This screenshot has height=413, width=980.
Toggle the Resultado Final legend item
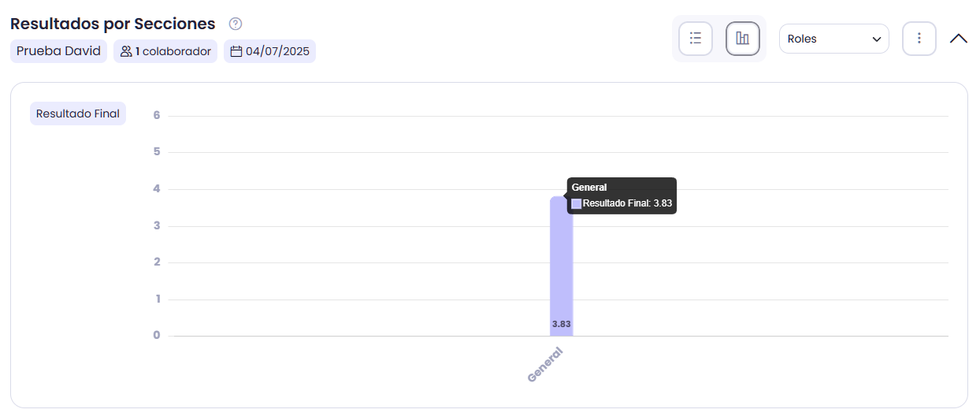(x=78, y=113)
